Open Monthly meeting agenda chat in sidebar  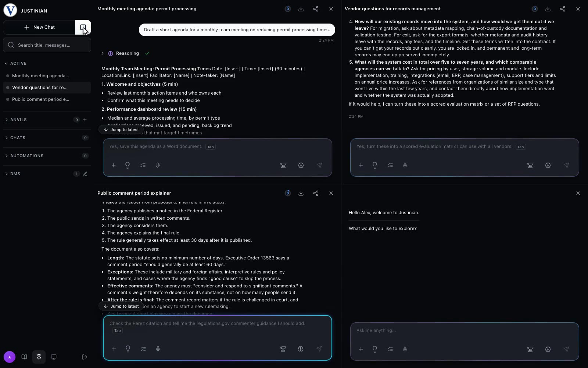[x=47, y=76]
